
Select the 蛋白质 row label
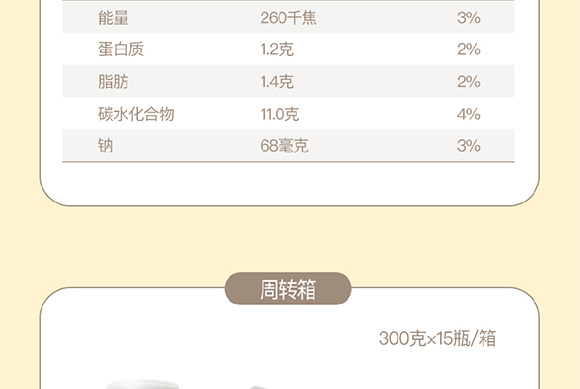click(x=121, y=49)
